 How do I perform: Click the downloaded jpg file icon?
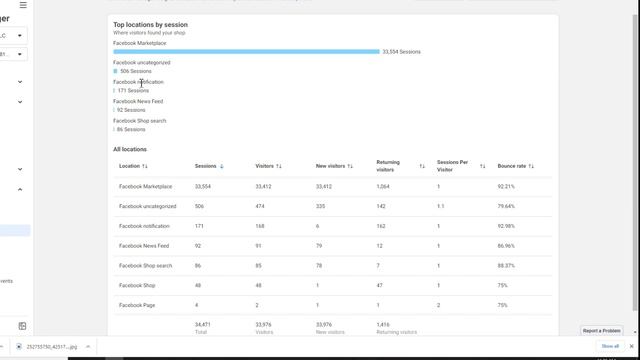[x=19, y=347]
